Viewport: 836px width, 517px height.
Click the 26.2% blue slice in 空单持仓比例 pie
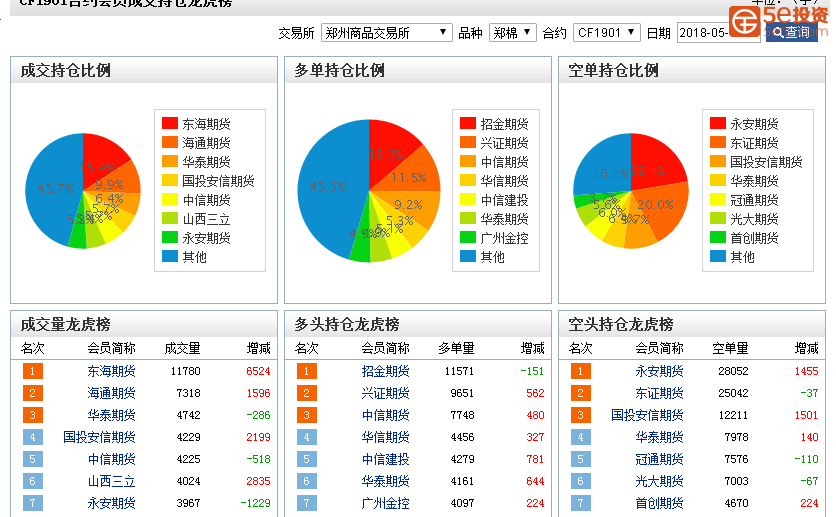[602, 165]
